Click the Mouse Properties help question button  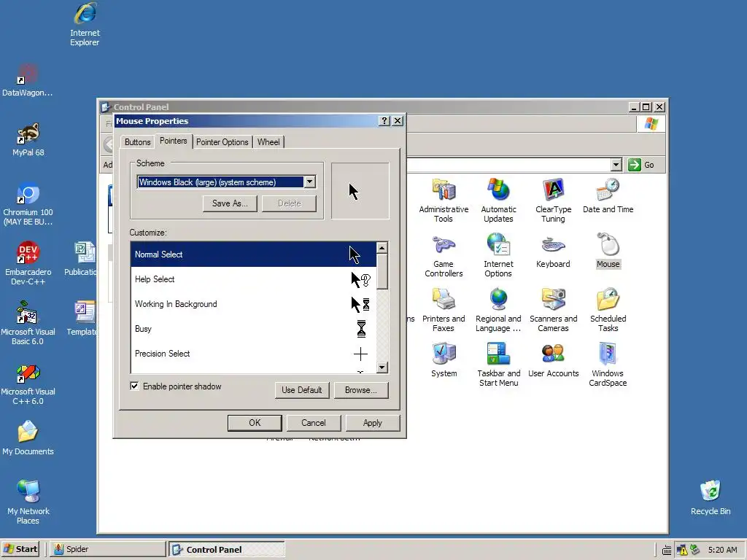tap(384, 121)
